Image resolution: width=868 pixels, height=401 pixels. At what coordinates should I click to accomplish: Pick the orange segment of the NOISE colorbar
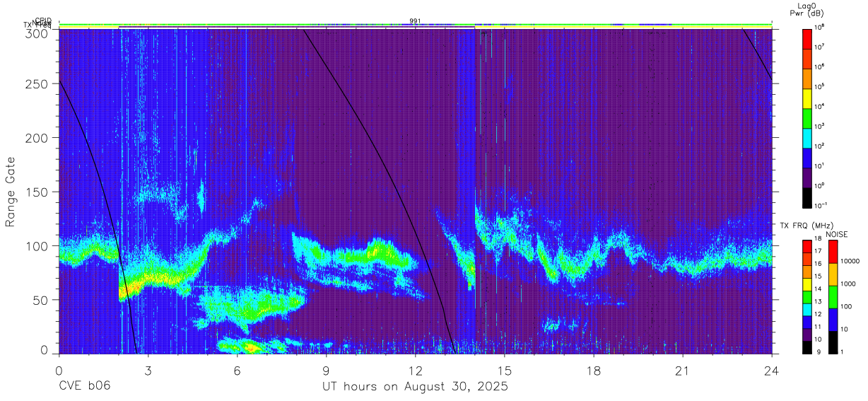[833, 274]
